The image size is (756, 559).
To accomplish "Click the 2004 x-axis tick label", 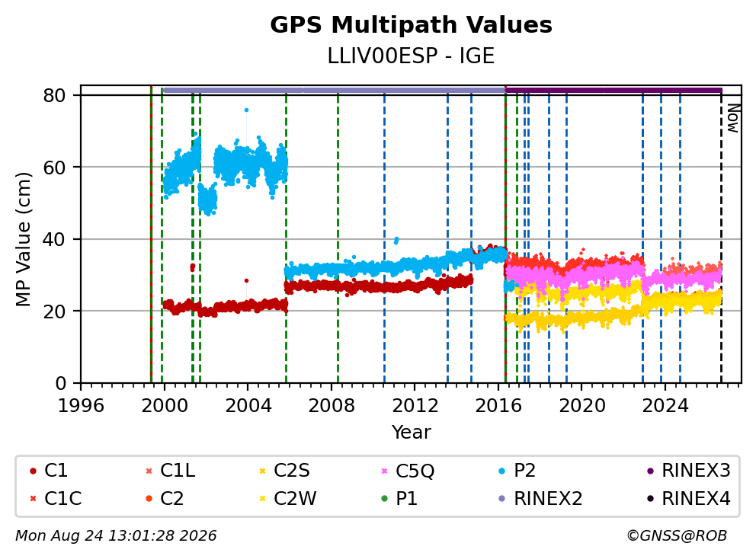I will click(x=248, y=406).
